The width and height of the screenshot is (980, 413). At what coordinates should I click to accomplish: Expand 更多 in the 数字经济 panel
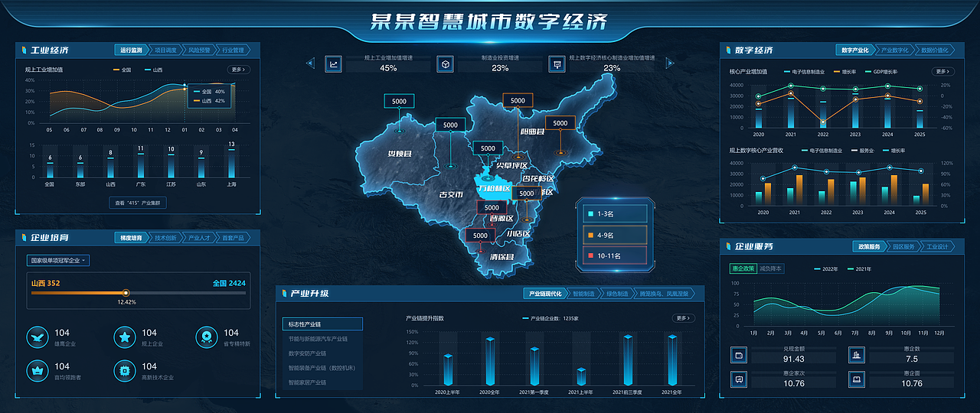click(943, 72)
